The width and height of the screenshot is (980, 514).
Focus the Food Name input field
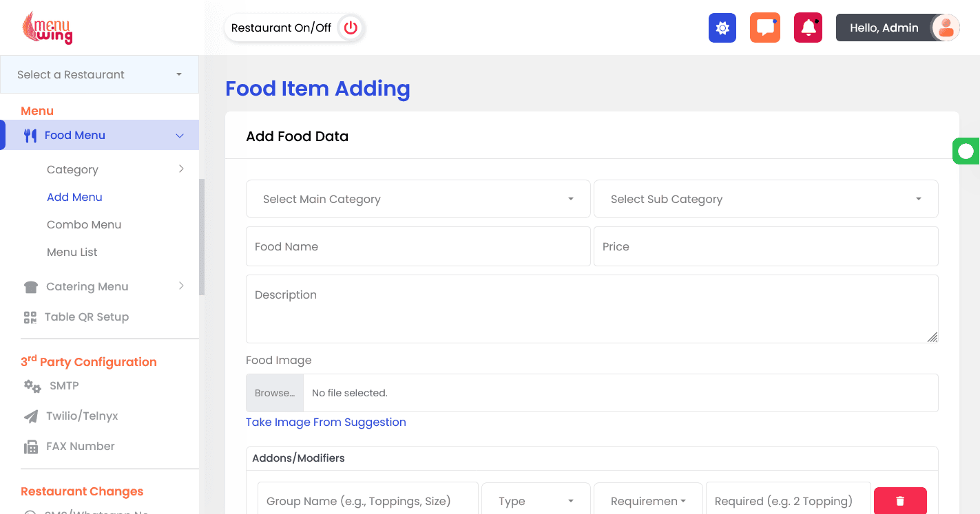coord(418,246)
